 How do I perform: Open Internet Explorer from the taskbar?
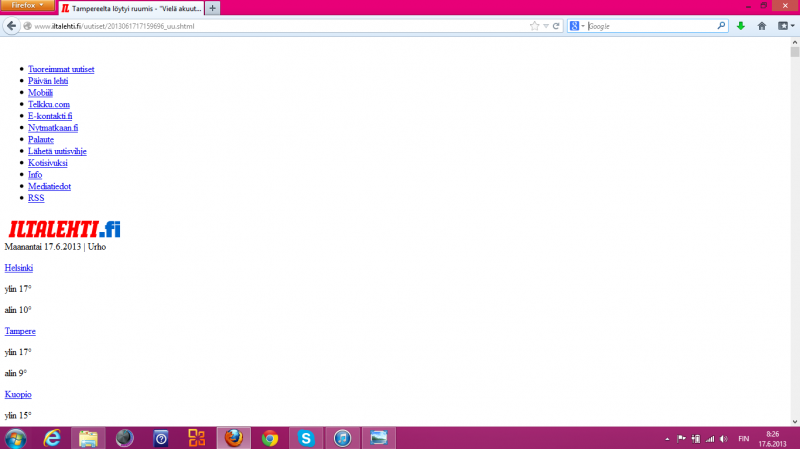click(x=52, y=438)
